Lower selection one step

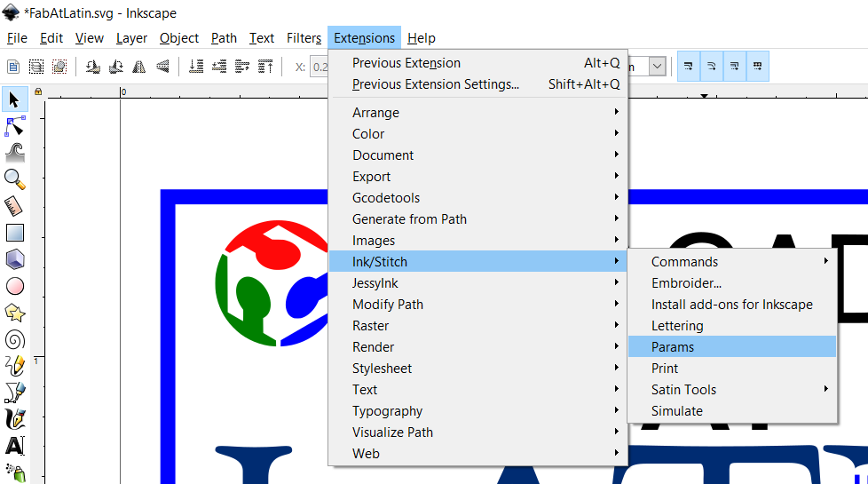pos(219,67)
